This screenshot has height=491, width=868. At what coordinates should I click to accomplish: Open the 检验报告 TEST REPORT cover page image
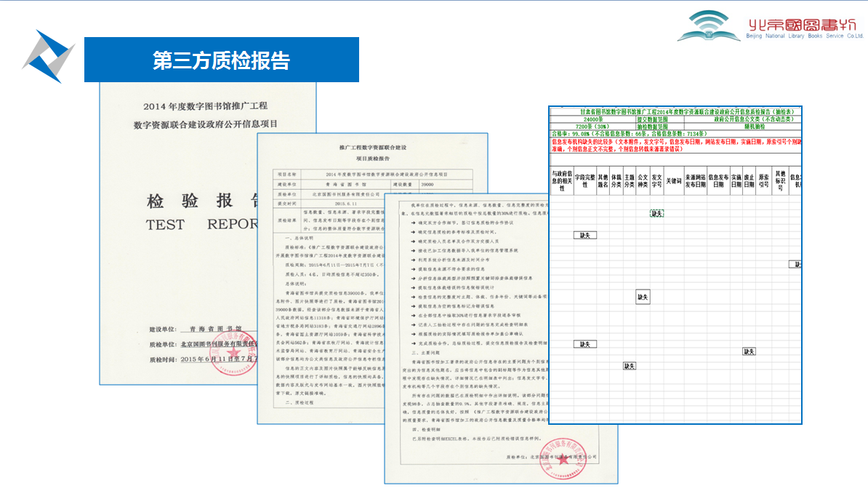[178, 233]
